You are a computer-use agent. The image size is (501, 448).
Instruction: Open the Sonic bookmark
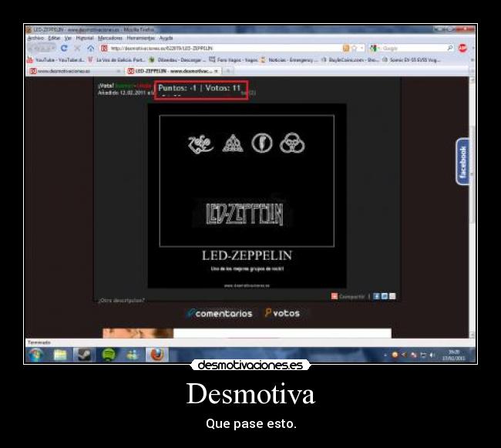(412, 59)
